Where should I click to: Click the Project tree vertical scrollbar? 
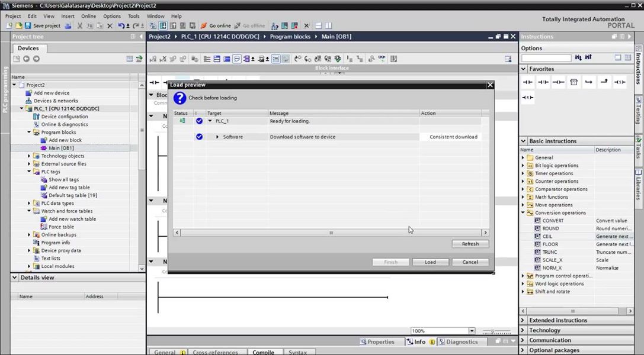coord(142,176)
